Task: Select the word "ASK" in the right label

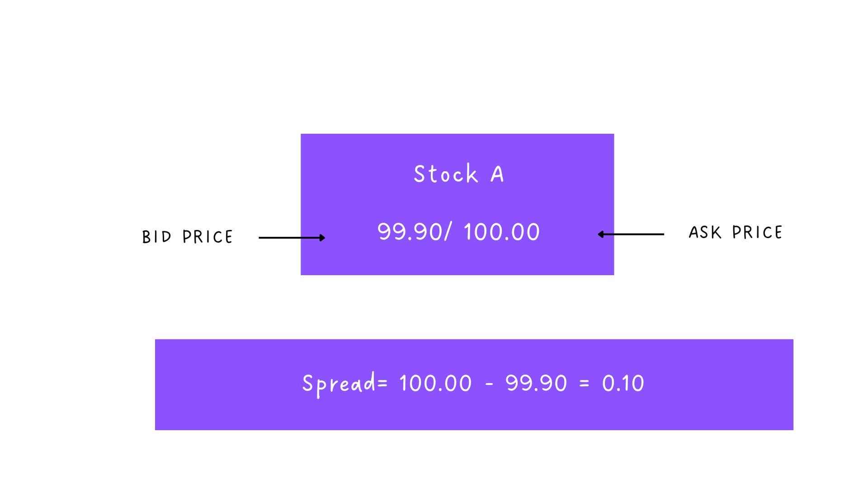Action: click(704, 232)
